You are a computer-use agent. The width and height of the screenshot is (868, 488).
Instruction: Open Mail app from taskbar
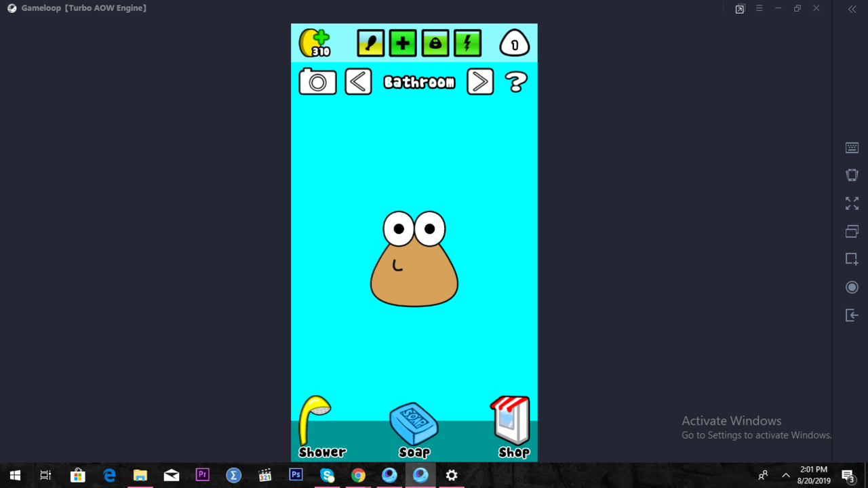172,475
